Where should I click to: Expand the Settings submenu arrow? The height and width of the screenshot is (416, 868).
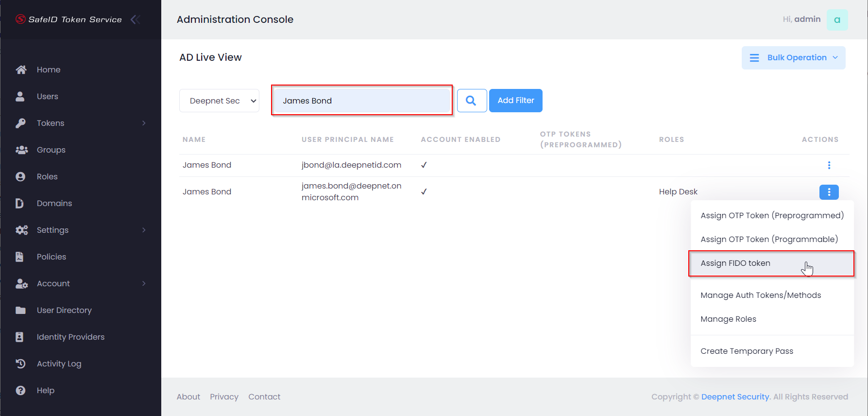click(x=144, y=230)
